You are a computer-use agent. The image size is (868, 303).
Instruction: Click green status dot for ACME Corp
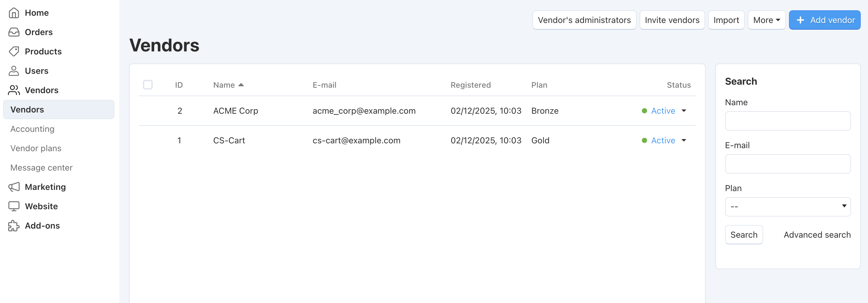click(x=644, y=111)
